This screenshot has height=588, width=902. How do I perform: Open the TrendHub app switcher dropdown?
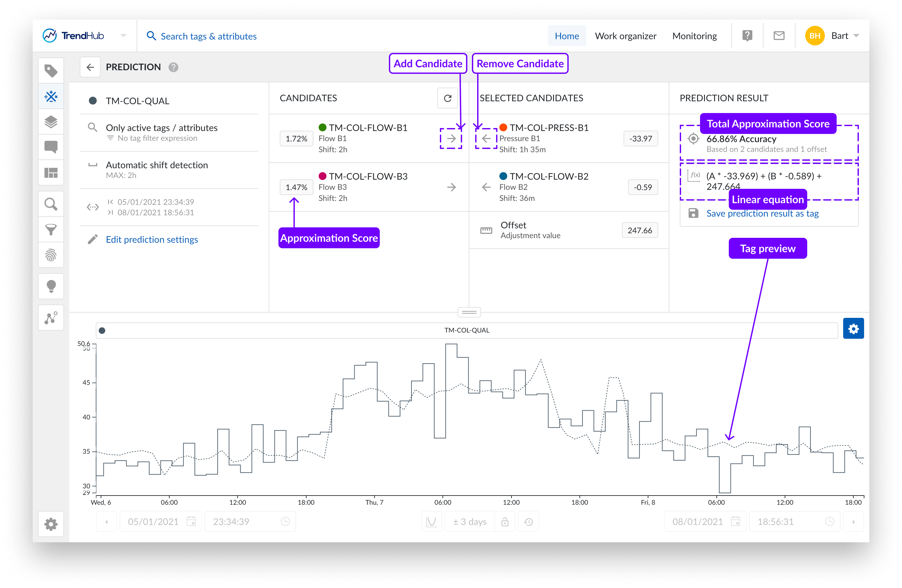123,36
